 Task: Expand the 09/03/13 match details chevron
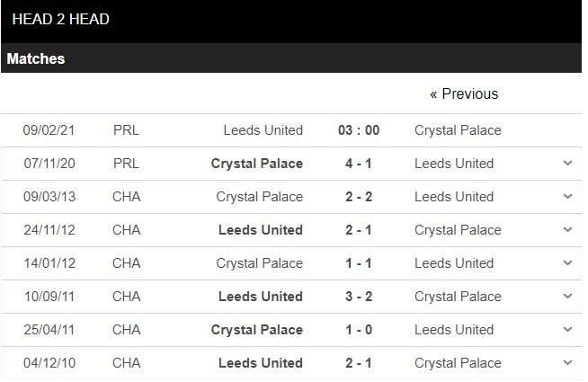(566, 197)
